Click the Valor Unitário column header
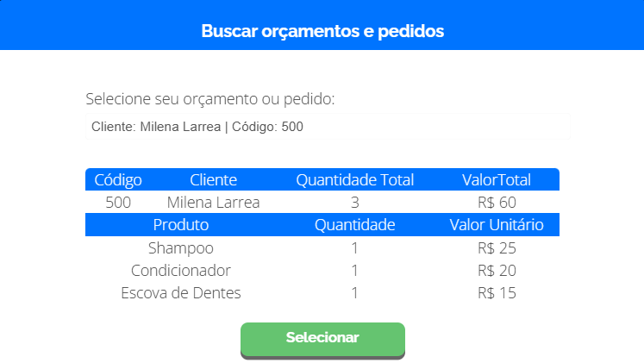The image size is (644, 363). [x=496, y=225]
